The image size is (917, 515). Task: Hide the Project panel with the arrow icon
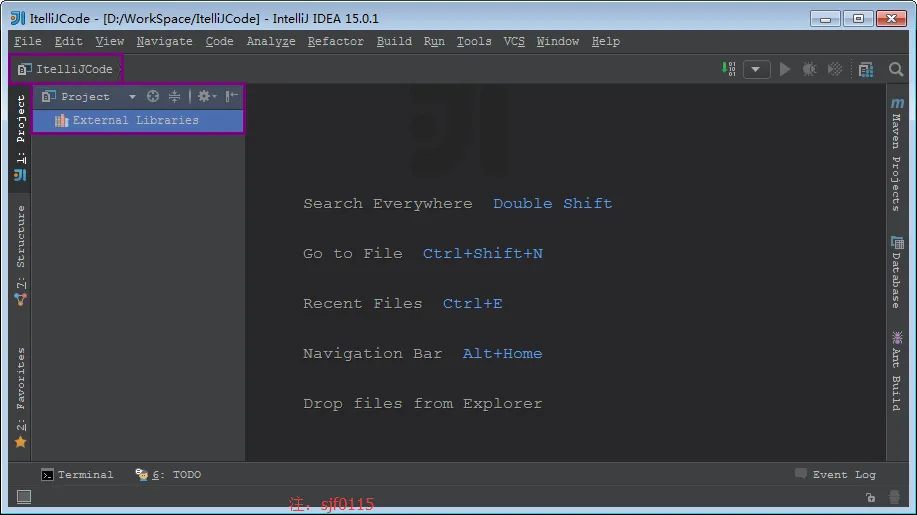tap(232, 96)
